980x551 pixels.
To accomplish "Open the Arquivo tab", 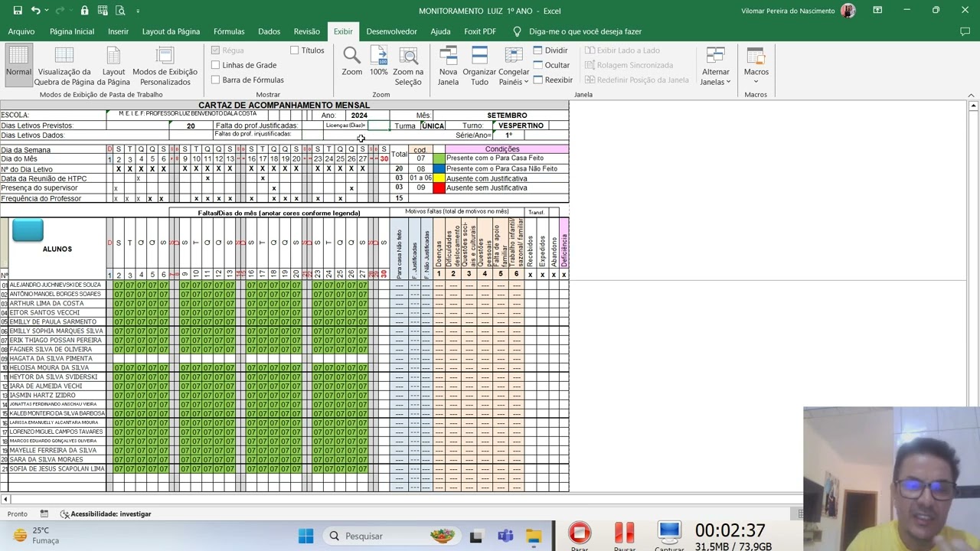I will pyautogui.click(x=21, y=31).
